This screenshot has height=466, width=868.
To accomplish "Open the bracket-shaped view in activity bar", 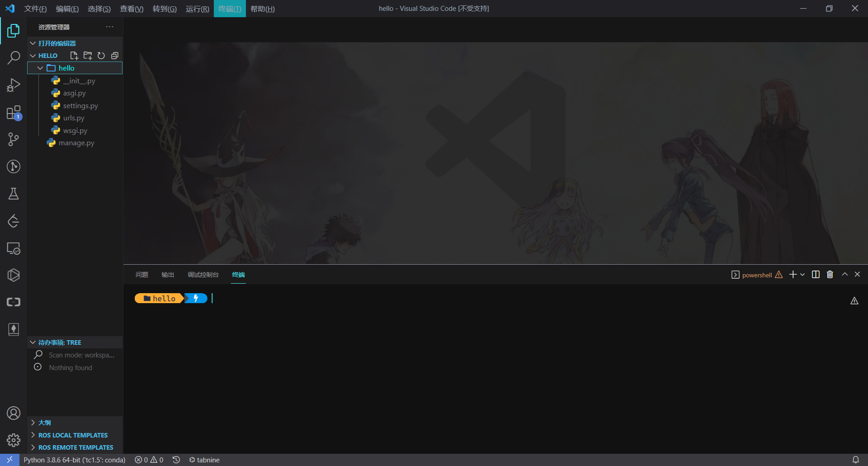I will click(14, 302).
